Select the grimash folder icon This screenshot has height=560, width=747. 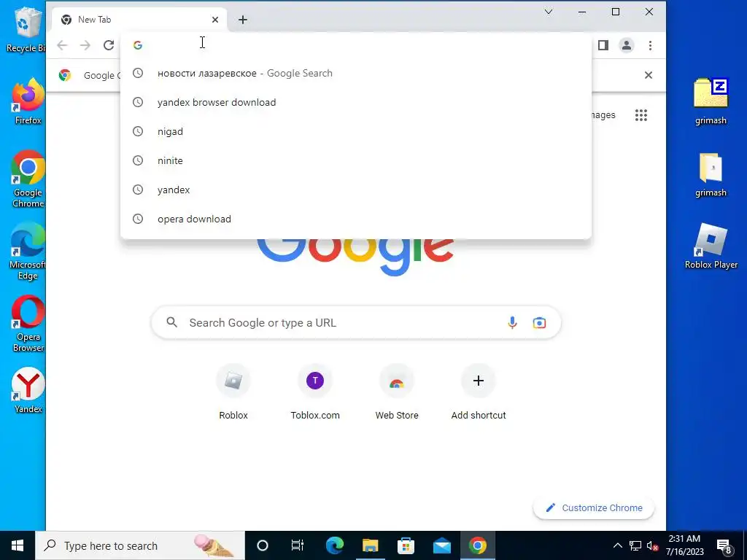(x=711, y=175)
